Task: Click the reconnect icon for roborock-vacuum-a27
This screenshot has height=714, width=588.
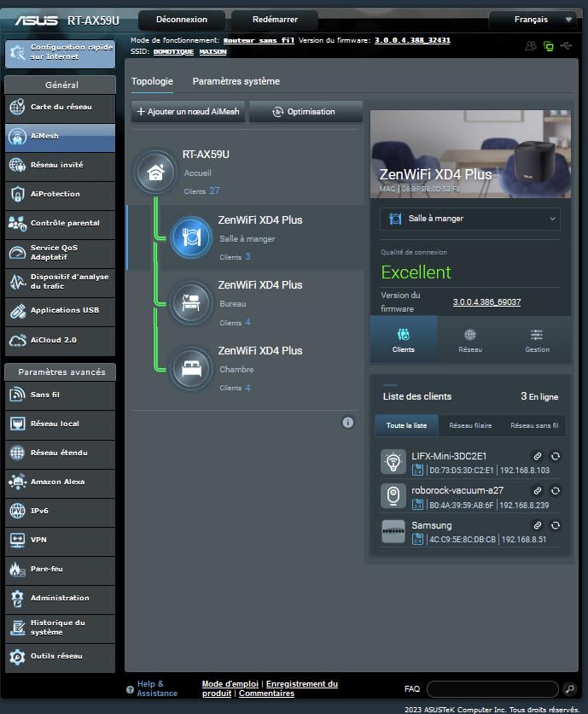Action: click(x=556, y=491)
